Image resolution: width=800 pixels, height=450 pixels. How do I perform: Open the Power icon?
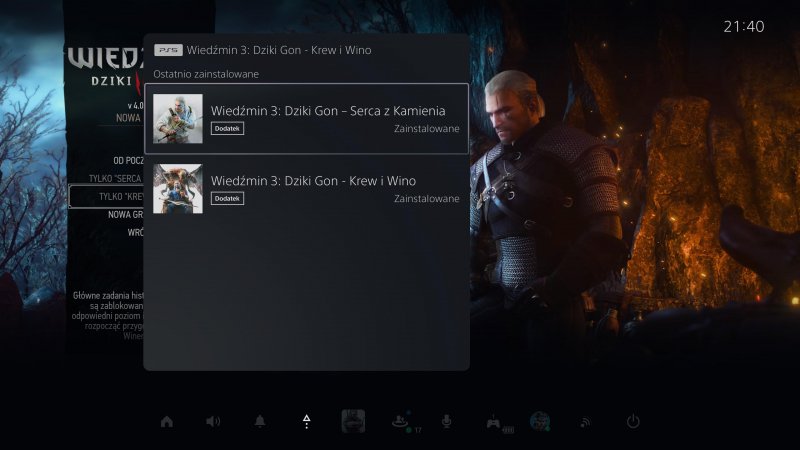pyautogui.click(x=633, y=421)
